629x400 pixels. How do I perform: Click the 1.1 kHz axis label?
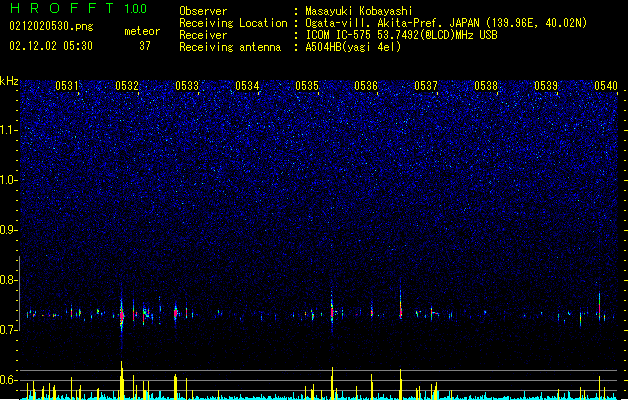[x=9, y=130]
